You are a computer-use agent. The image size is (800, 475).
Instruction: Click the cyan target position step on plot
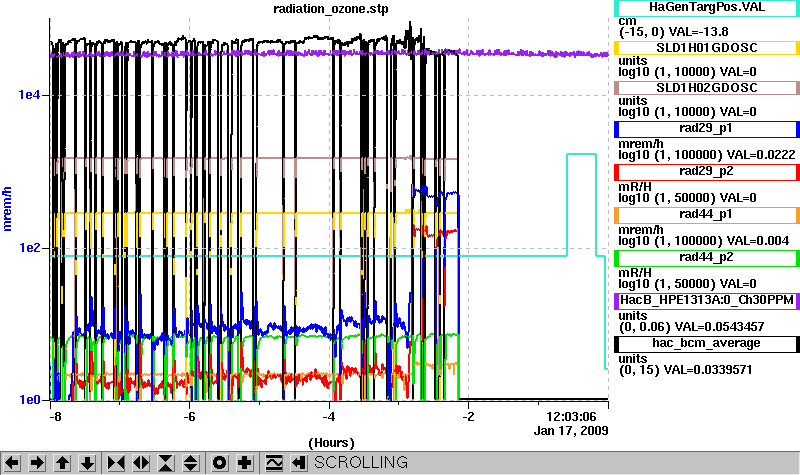581,154
